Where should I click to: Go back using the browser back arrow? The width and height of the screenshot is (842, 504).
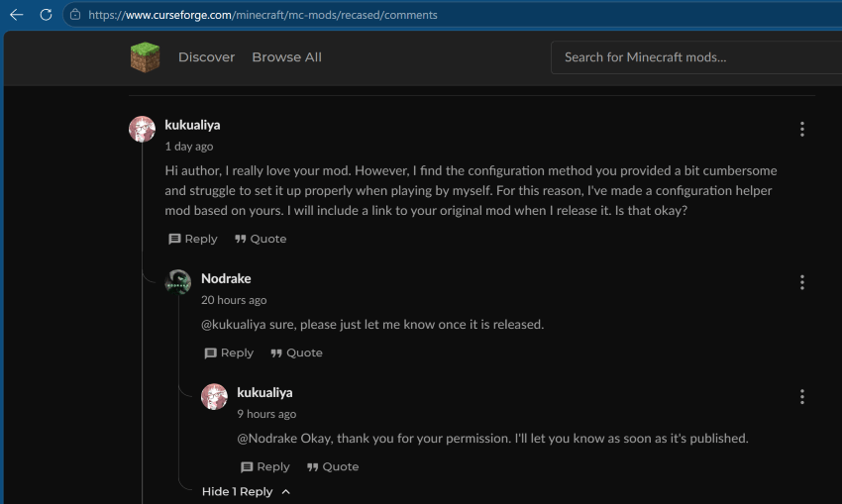click(x=17, y=15)
